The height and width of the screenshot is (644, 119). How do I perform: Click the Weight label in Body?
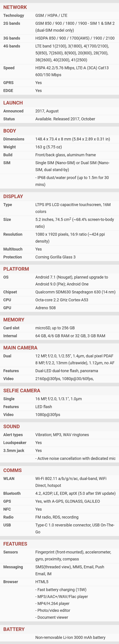[9, 147]
